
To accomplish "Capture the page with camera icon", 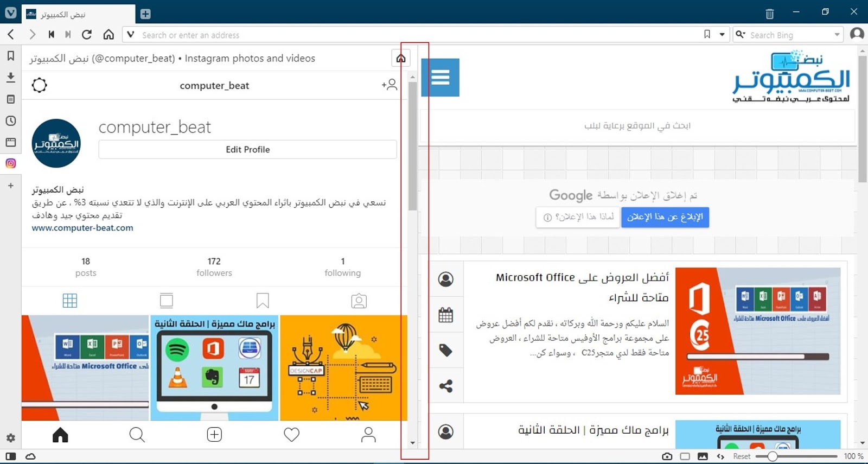I will pyautogui.click(x=667, y=456).
